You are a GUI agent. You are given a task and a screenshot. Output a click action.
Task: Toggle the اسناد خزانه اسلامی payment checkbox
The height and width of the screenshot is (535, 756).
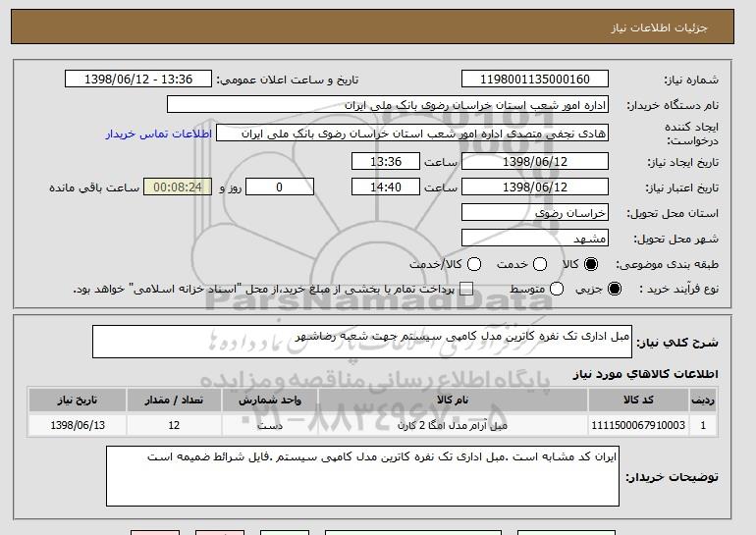click(x=466, y=289)
